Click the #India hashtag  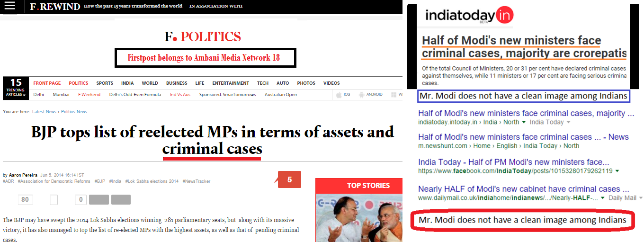[x=115, y=181]
